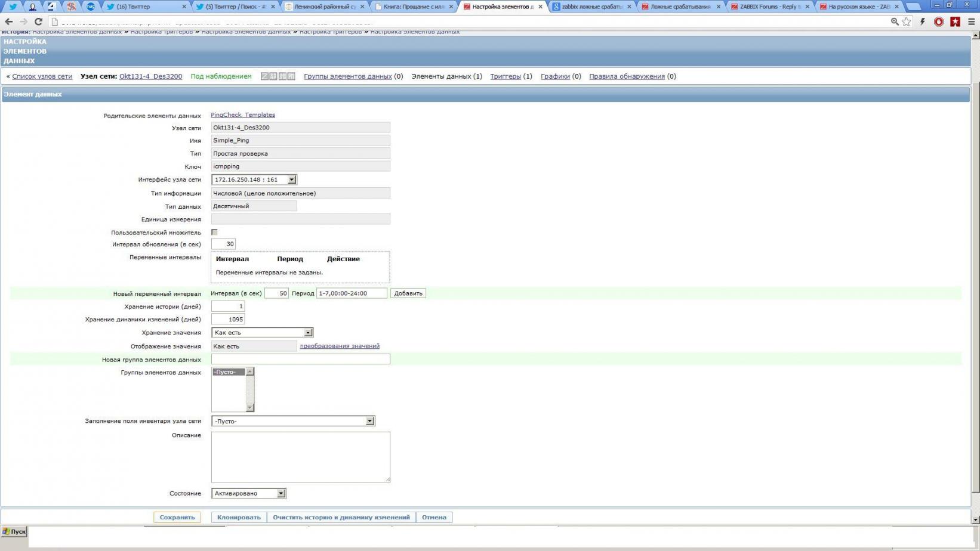Click the zoom magnifier icon in the address bar
The width and height of the screenshot is (980, 551).
pos(895,21)
